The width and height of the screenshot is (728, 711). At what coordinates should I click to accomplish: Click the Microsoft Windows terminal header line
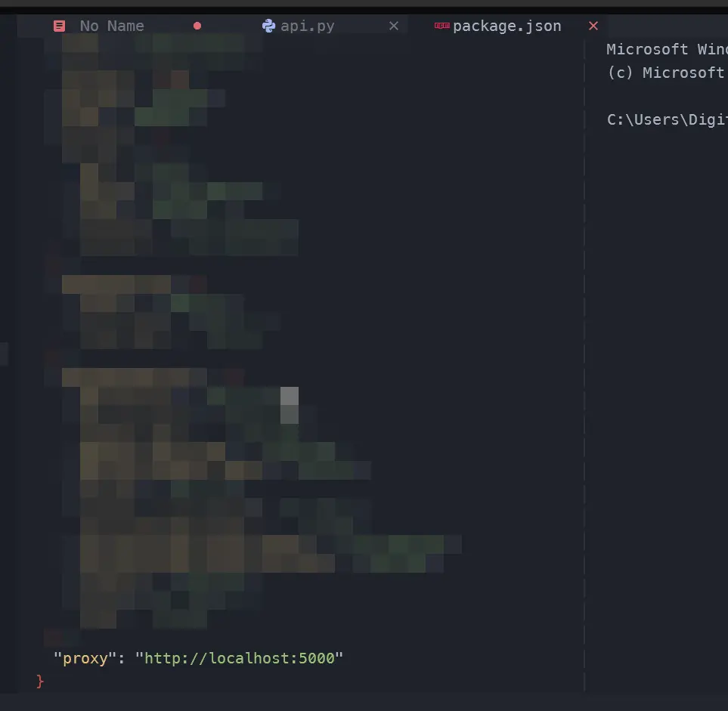(x=667, y=50)
